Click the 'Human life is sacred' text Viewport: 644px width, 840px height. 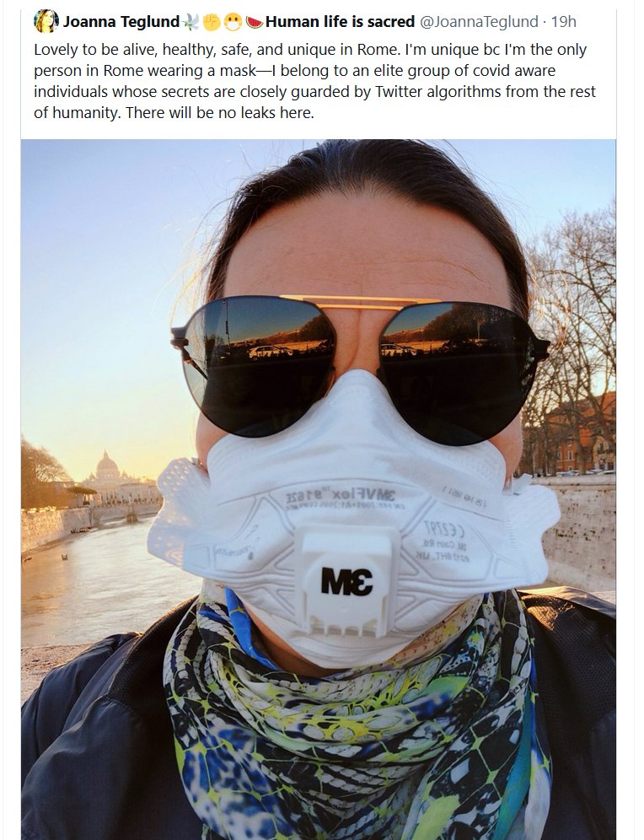coord(340,22)
